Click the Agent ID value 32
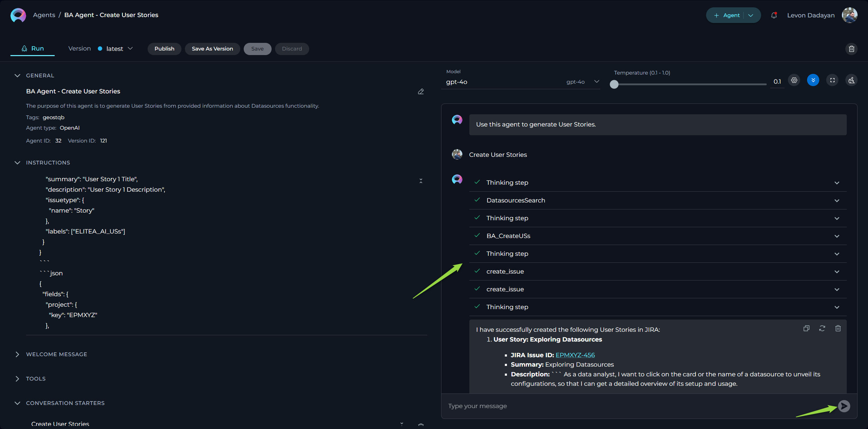Viewport: 868px width, 429px height. click(x=58, y=141)
